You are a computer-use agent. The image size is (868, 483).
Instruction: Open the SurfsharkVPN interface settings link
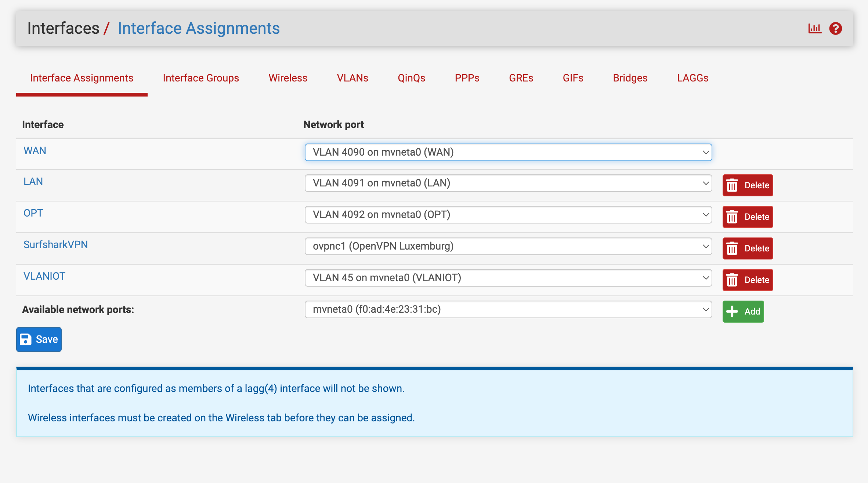55,245
